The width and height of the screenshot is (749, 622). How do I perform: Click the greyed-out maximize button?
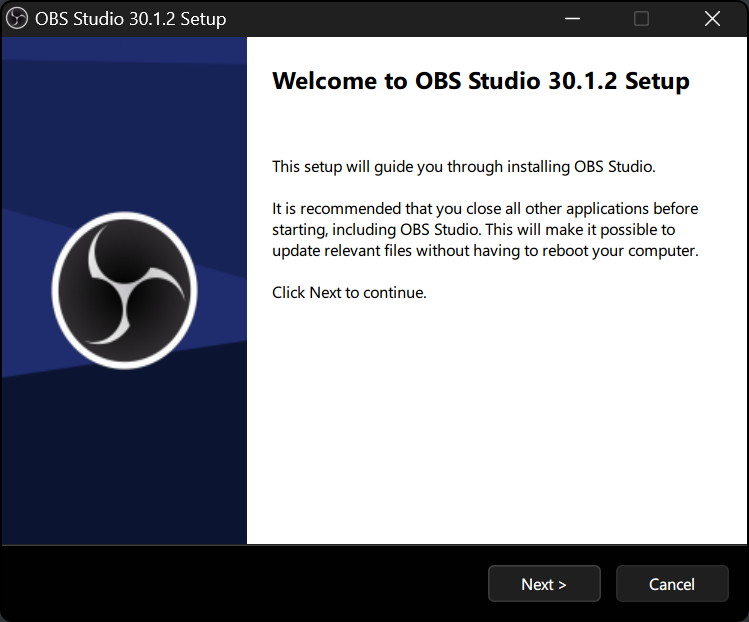642,19
